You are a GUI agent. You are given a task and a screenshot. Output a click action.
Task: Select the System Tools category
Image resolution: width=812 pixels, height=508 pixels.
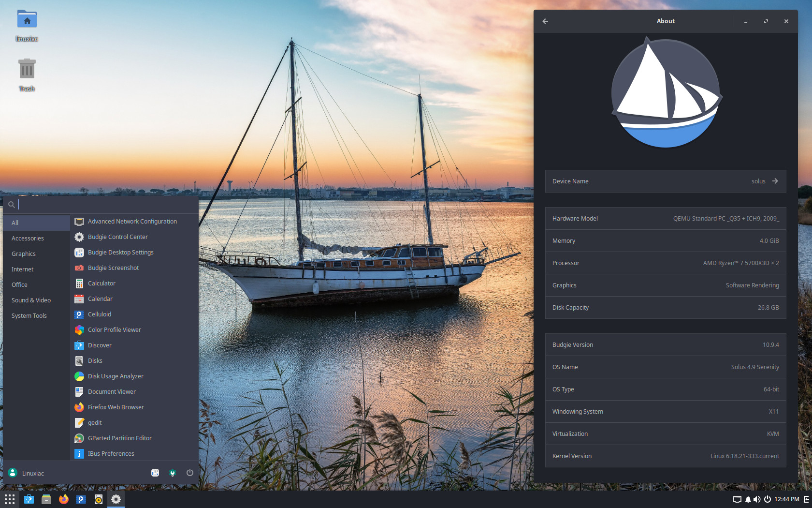pyautogui.click(x=29, y=315)
